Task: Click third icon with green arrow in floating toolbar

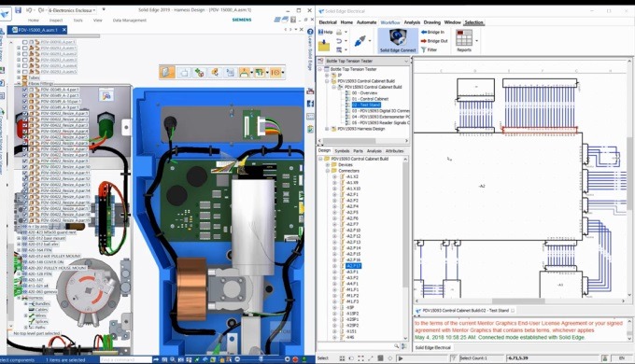Action: point(199,73)
